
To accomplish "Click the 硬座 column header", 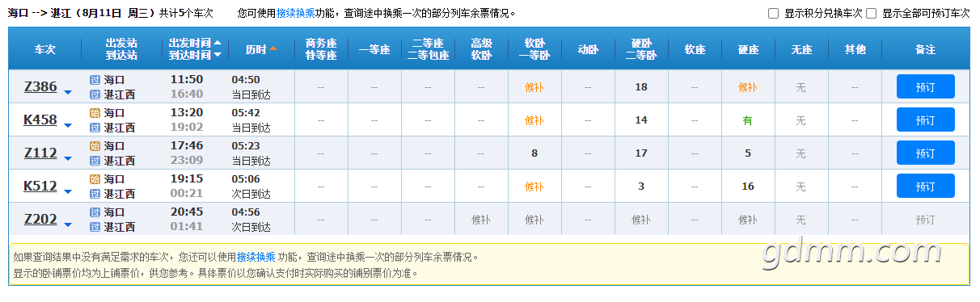I will point(748,49).
